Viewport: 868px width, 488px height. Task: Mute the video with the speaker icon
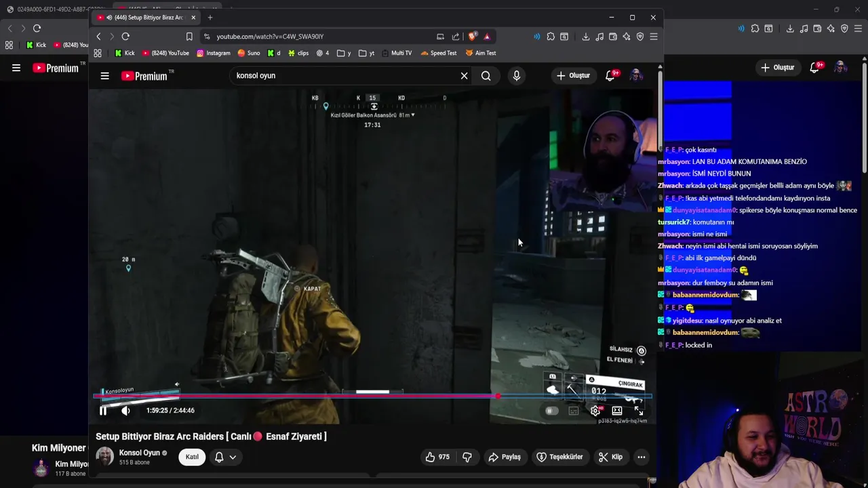pos(125,411)
